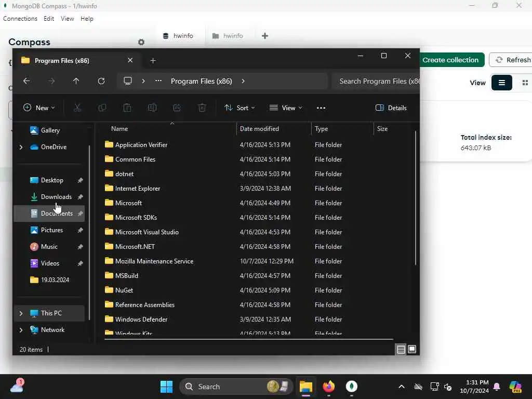The width and height of the screenshot is (532, 399).
Task: Expand the OneDrive tree node
Action: tap(21, 147)
